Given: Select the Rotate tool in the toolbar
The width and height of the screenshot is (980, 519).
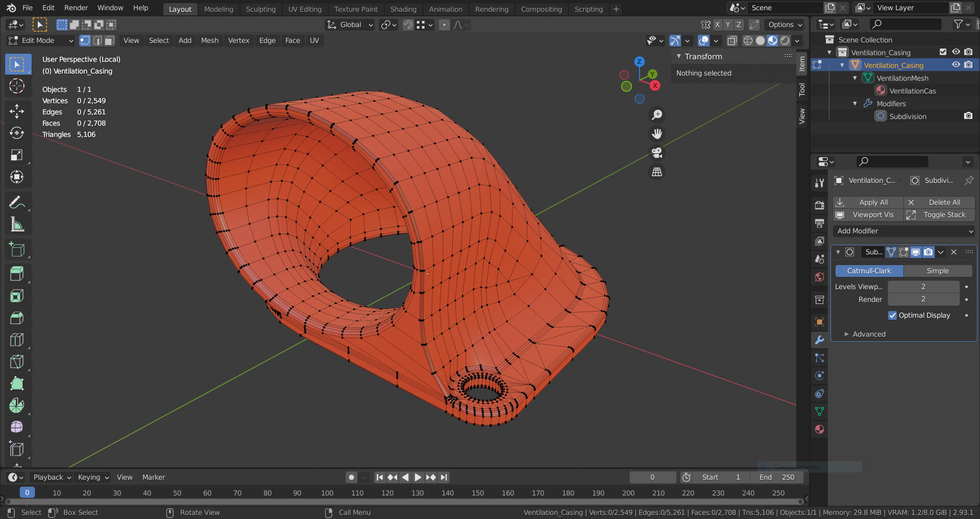Looking at the screenshot, I should [x=17, y=133].
